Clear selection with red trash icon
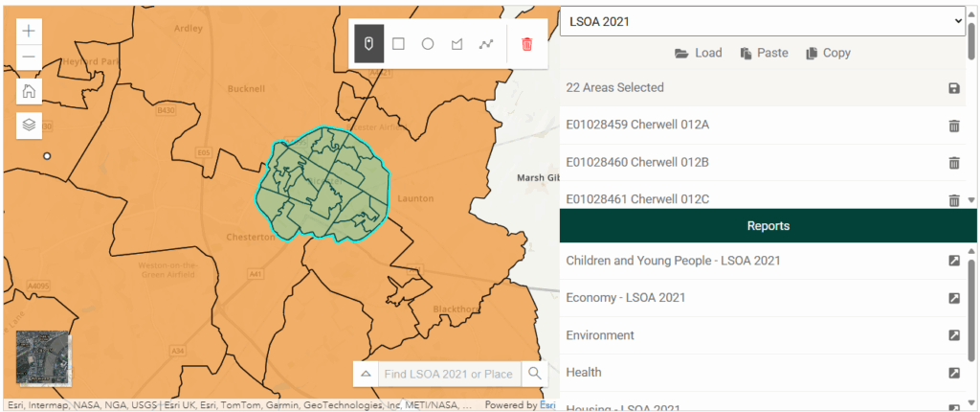The height and width of the screenshot is (412, 980). (x=527, y=44)
